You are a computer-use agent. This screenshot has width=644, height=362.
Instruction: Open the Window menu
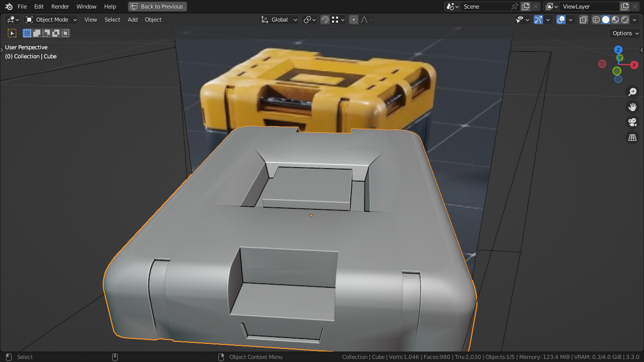(x=87, y=7)
